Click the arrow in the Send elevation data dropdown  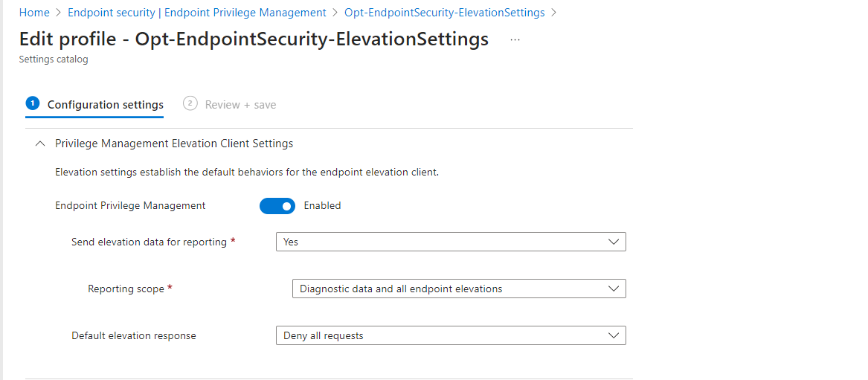(x=614, y=242)
